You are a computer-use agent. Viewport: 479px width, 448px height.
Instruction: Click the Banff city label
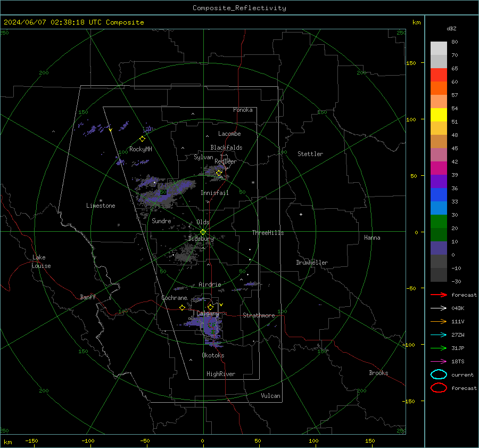click(x=88, y=297)
